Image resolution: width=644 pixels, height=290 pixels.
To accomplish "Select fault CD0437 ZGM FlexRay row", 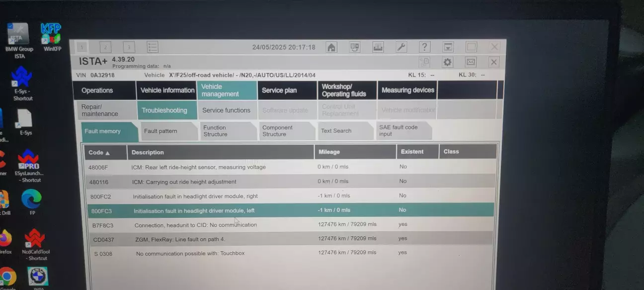I will click(x=291, y=239).
